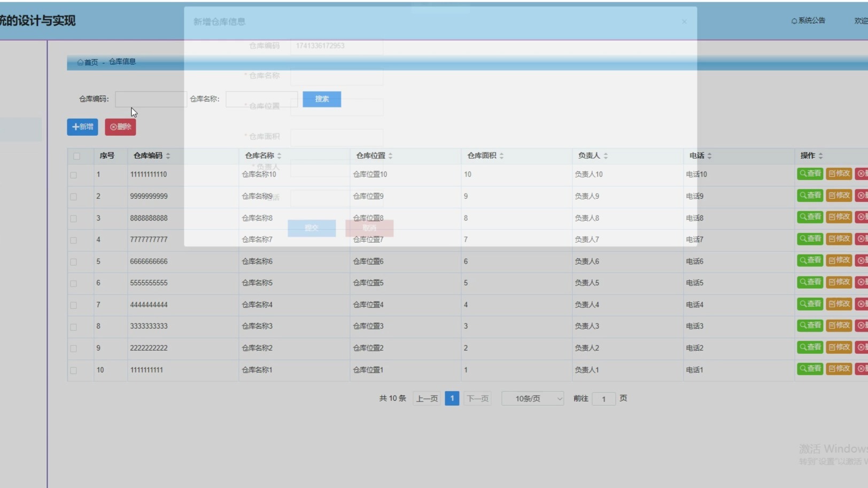Click the sort arrows on 仓库编码 column
868x488 pixels.
click(168, 156)
